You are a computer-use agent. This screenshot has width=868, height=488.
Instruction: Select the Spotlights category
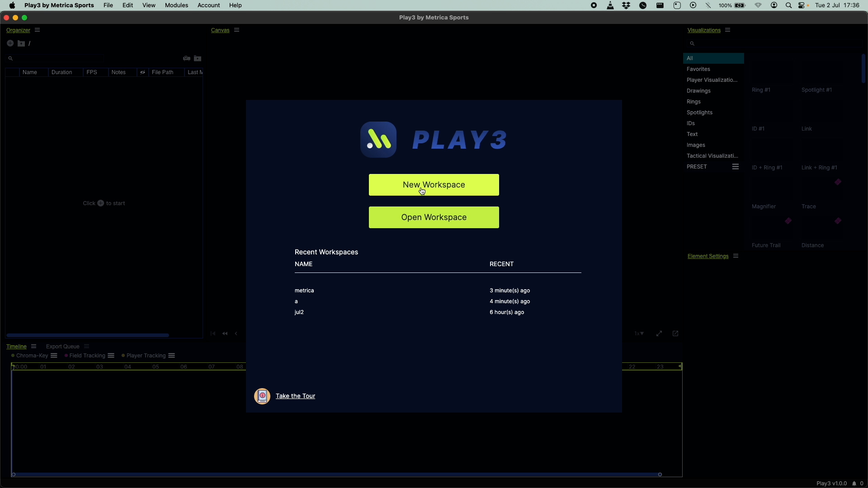713,113
